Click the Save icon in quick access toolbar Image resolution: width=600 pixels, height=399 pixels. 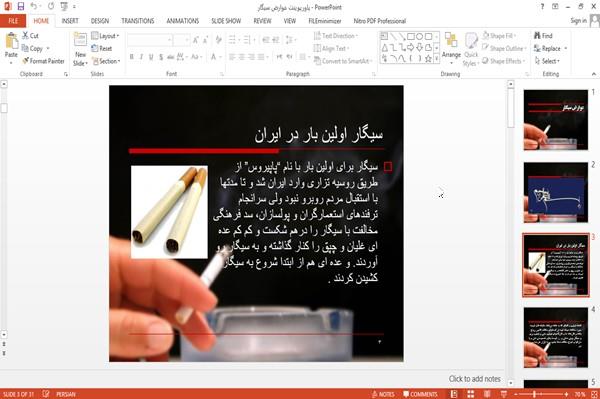click(21, 7)
